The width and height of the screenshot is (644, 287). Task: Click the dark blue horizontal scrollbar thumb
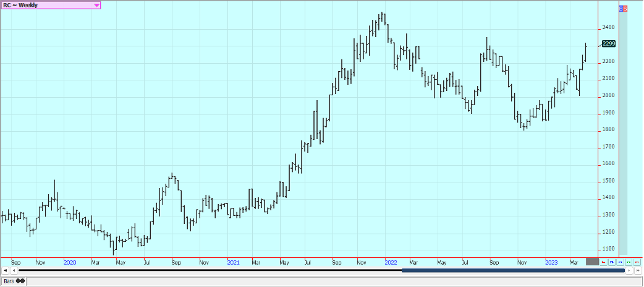[513, 270]
